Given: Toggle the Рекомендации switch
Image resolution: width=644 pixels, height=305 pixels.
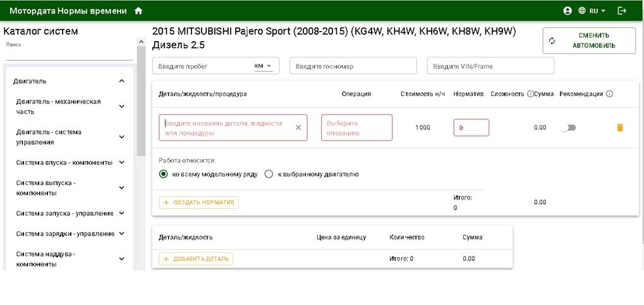Looking at the screenshot, I should [x=568, y=128].
